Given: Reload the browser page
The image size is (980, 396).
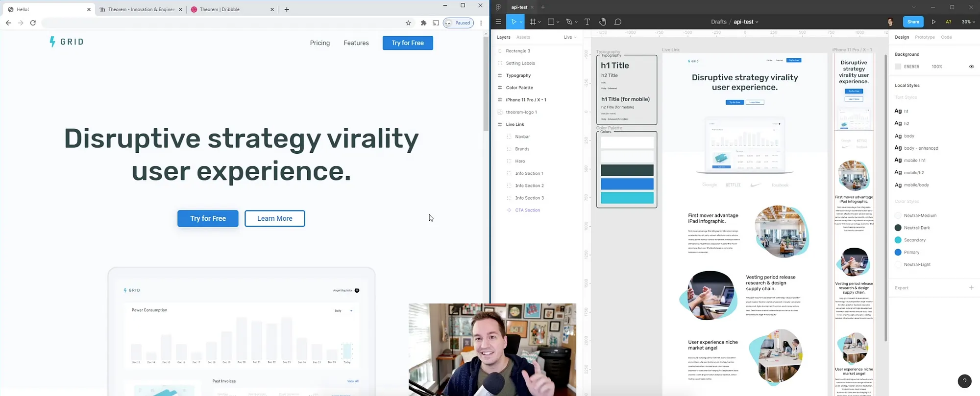Looking at the screenshot, I should [33, 23].
